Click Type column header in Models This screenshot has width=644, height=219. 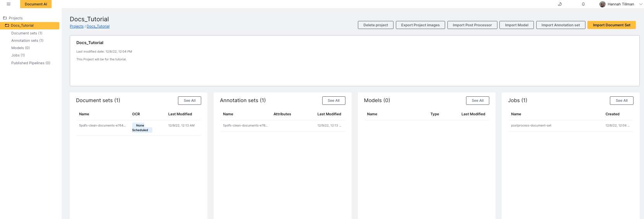point(435,114)
